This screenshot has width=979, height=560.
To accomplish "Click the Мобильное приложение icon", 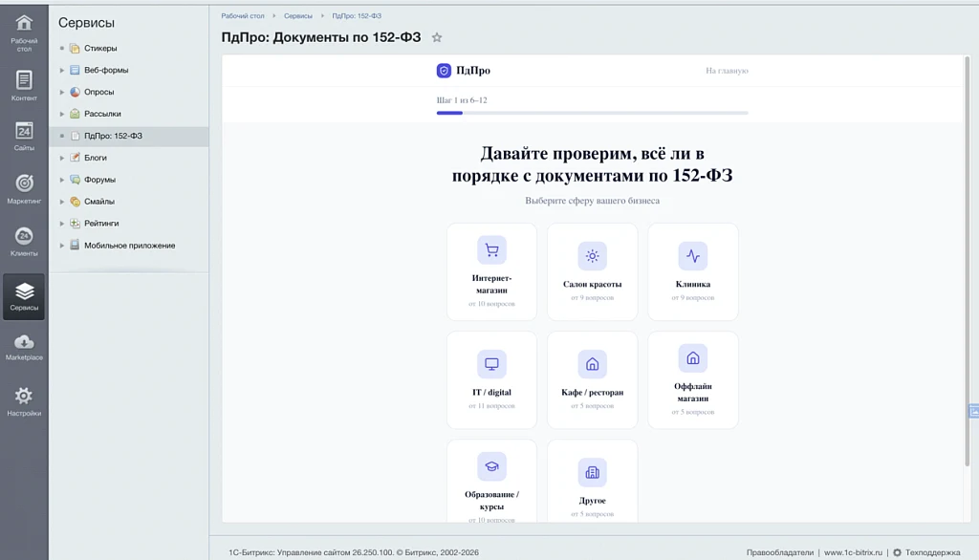I will point(75,245).
